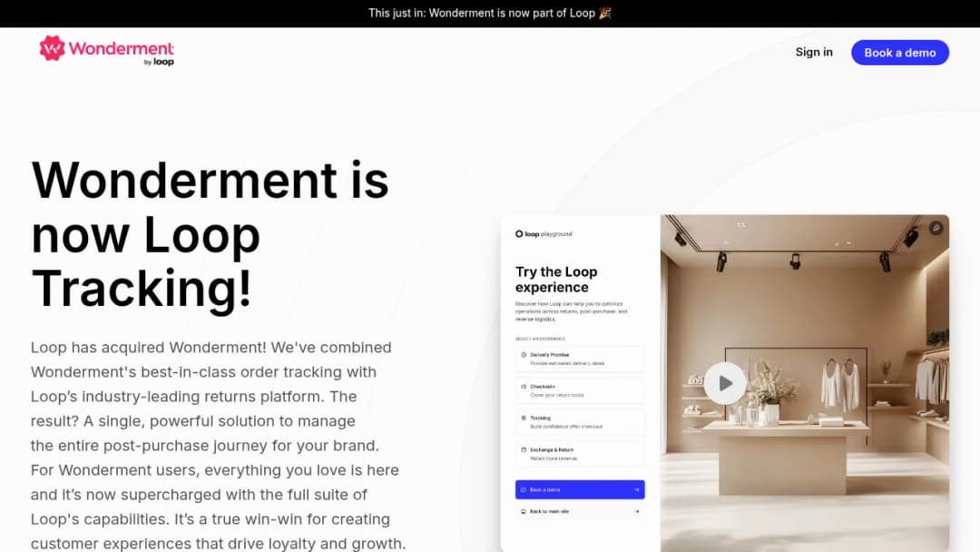Click the Loop playground logo
This screenshot has height=552, width=980.
544,234
